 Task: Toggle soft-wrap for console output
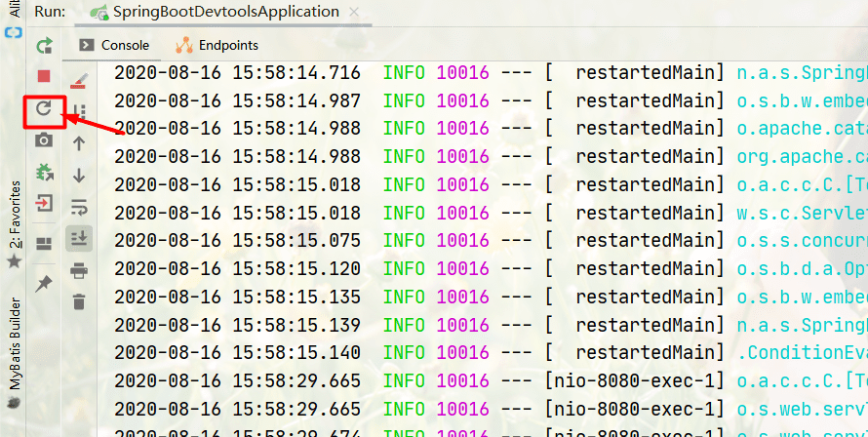(79, 207)
